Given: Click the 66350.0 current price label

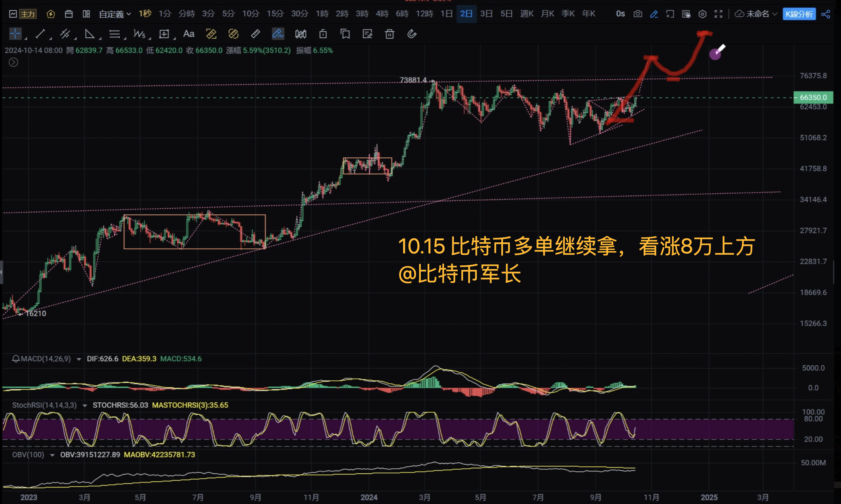Looking at the screenshot, I should click(x=813, y=98).
